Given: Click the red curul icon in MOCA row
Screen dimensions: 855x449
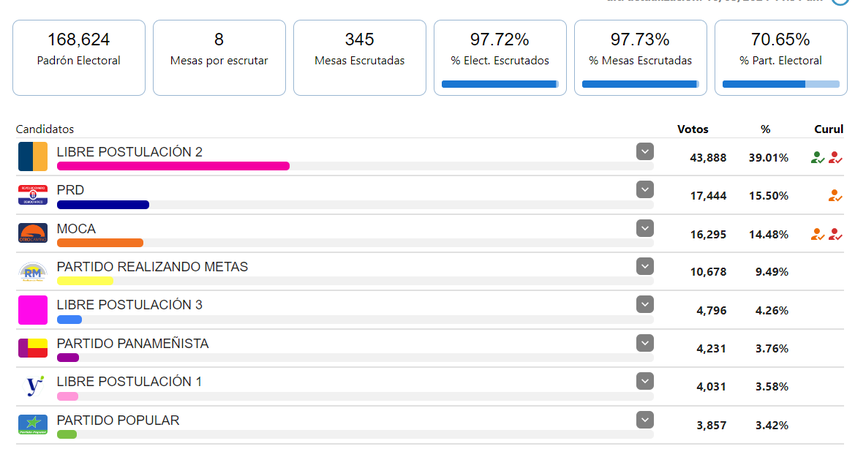Looking at the screenshot, I should tap(835, 234).
